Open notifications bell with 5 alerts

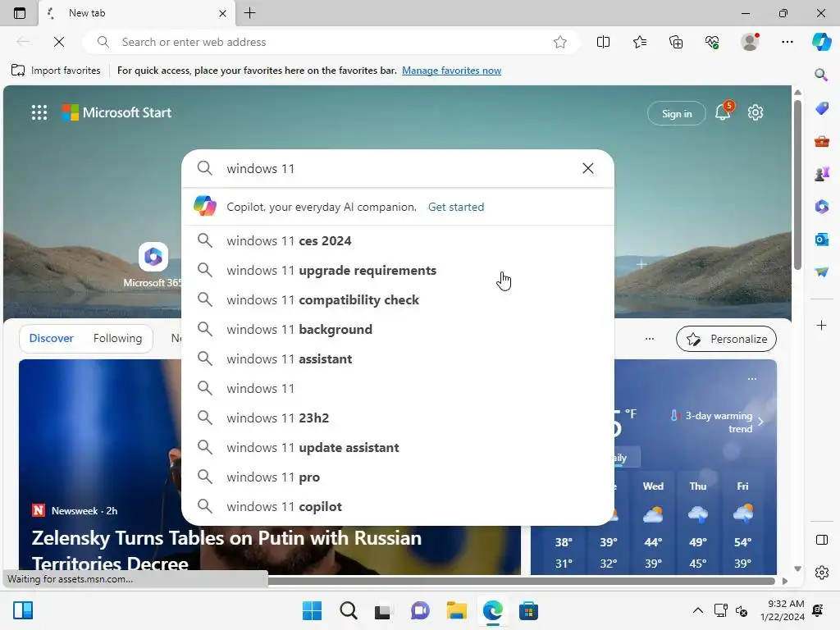723,112
